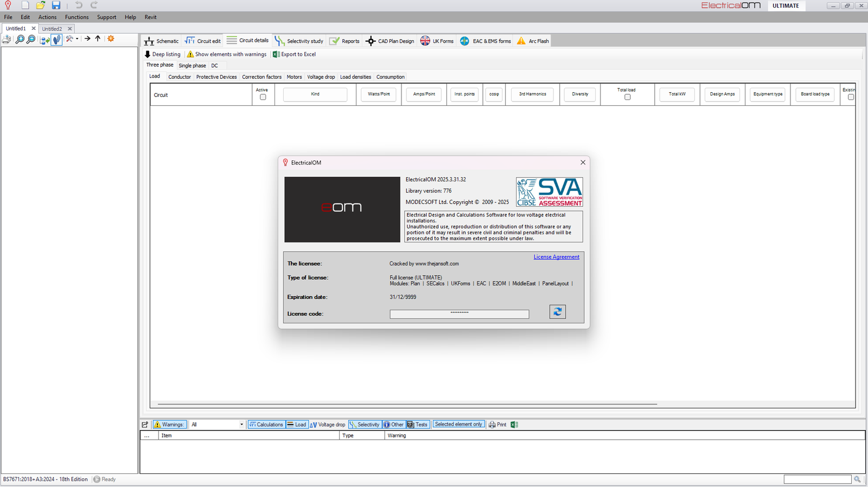Open the Selectivity study tab
Image resolution: width=868 pixels, height=487 pixels.
(299, 41)
